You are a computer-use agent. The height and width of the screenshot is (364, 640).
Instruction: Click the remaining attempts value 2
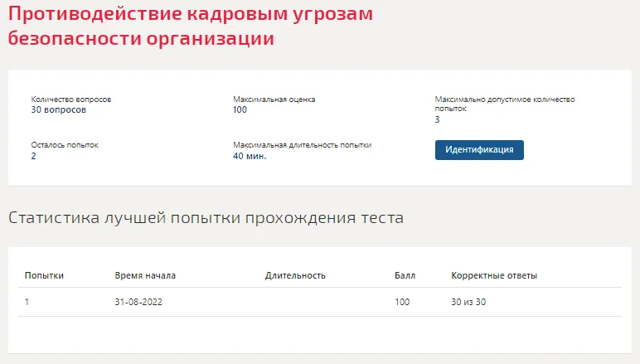click(33, 156)
